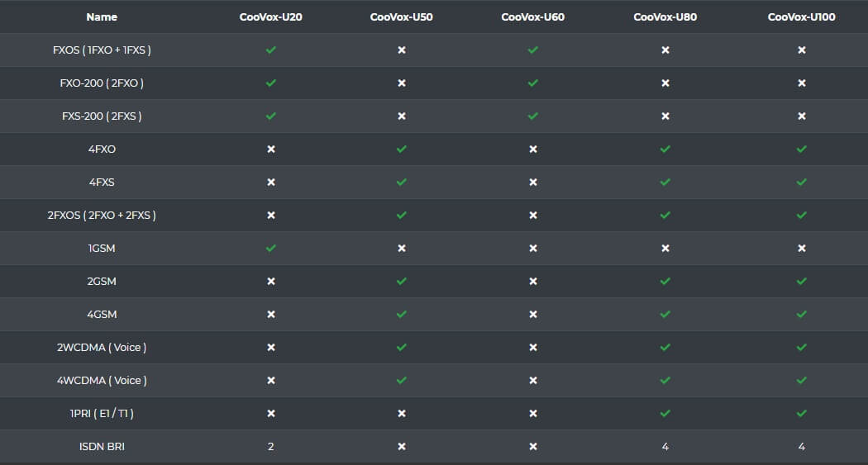This screenshot has height=465, width=868.
Task: Select the 2WCDMA ( Voice ) row label
Action: coord(102,348)
